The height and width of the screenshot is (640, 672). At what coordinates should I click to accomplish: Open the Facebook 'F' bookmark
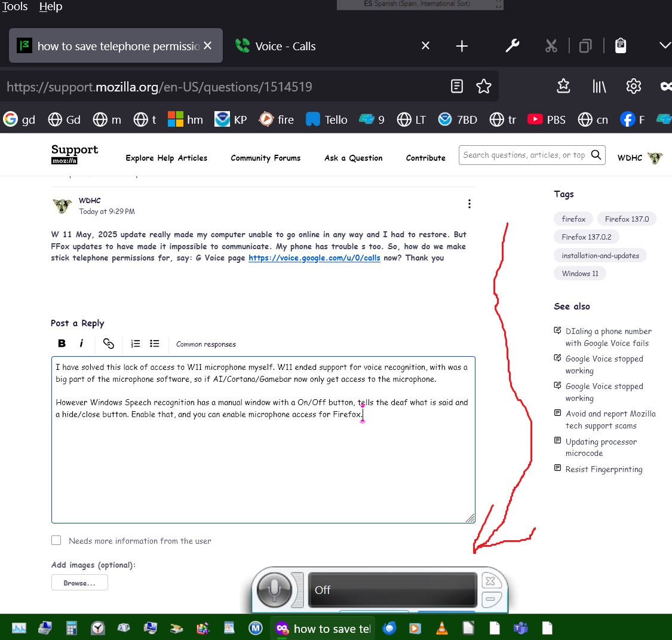633,119
